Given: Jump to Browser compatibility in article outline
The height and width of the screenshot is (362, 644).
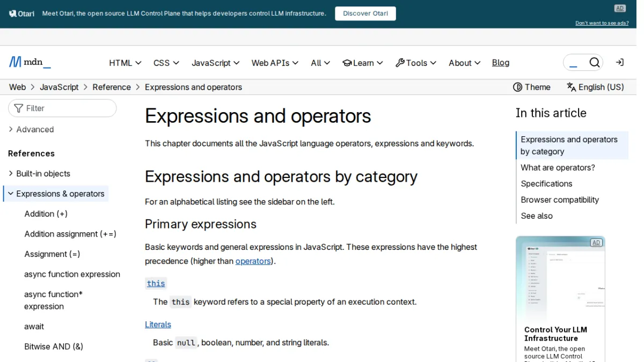Looking at the screenshot, I should [x=560, y=200].
